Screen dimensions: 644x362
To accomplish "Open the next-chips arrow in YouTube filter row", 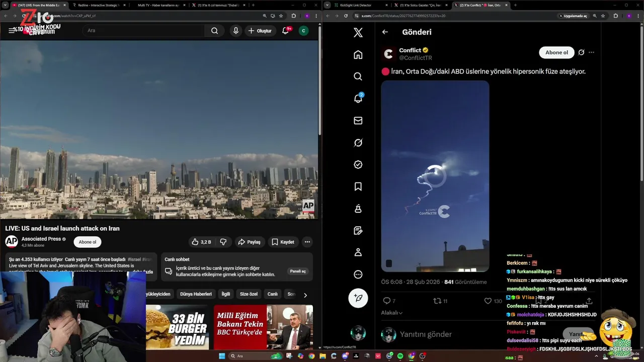I will point(305,295).
